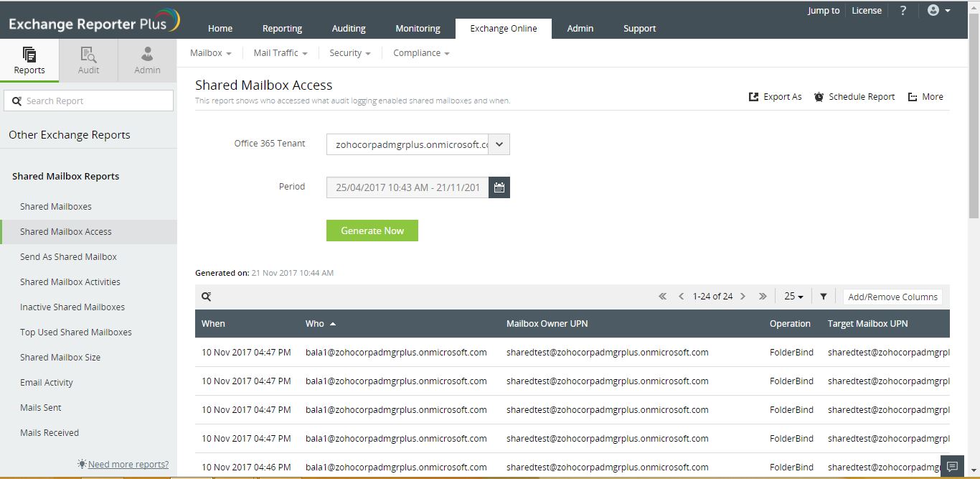This screenshot has width=980, height=479.
Task: Sort by the Who column arrow
Action: pyautogui.click(x=333, y=324)
